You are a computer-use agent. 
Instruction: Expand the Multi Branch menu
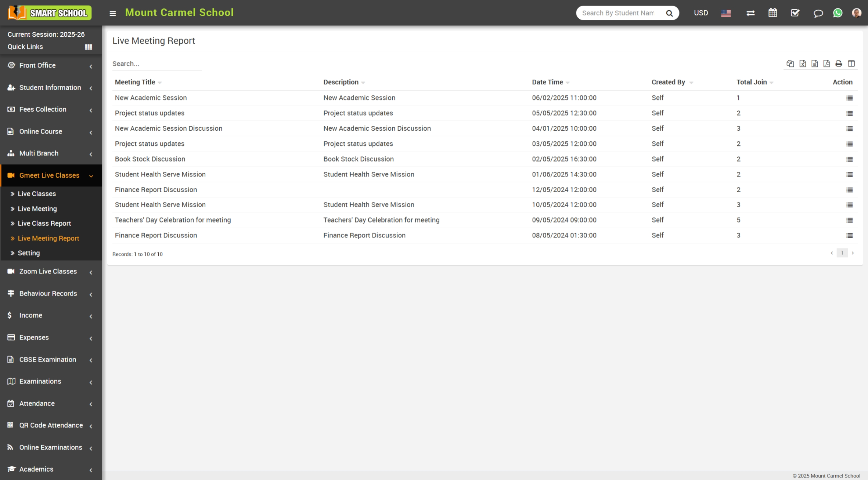point(51,153)
